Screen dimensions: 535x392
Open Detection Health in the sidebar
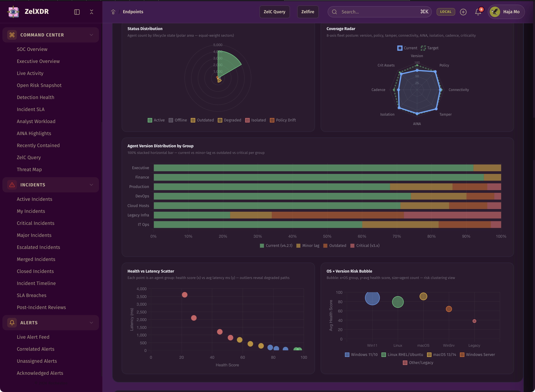tap(36, 97)
